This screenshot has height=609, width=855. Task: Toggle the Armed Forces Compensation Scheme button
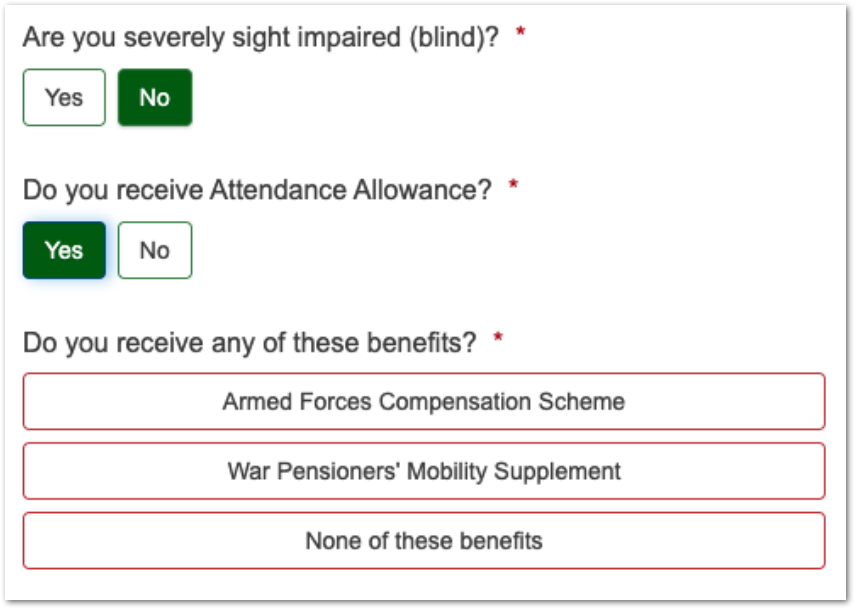[x=423, y=402]
